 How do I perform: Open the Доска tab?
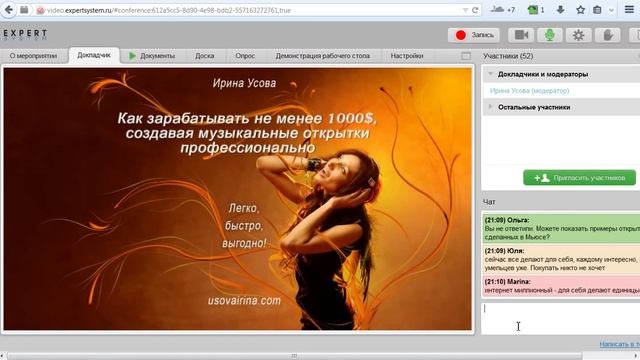(x=204, y=56)
